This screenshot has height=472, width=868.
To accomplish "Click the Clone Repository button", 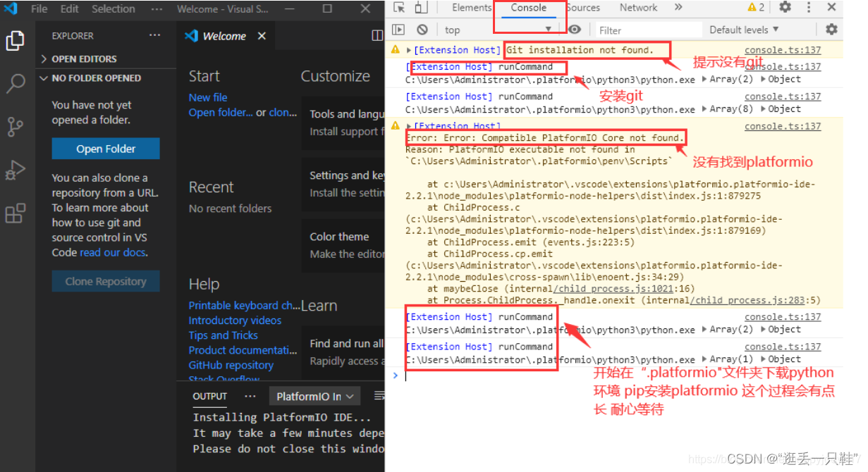I will pyautogui.click(x=106, y=281).
